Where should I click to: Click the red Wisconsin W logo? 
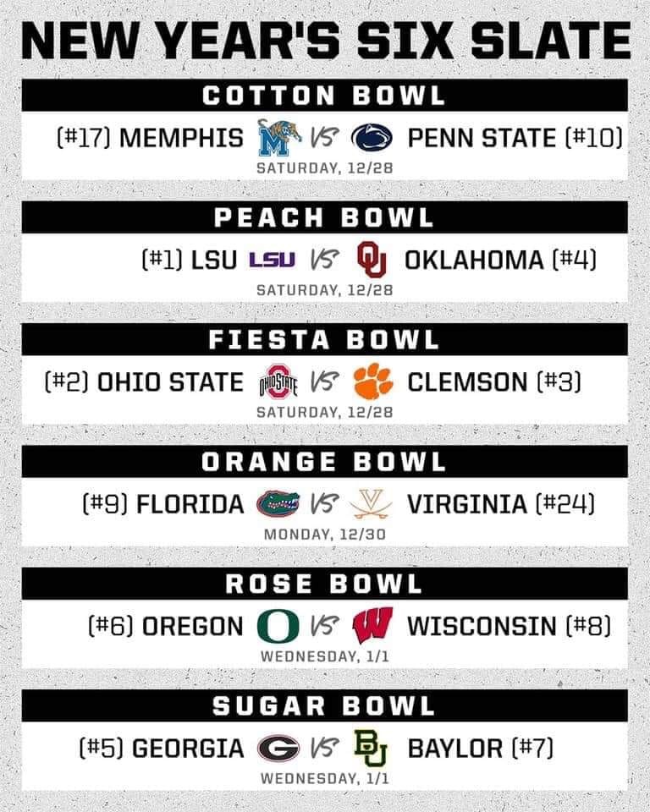pyautogui.click(x=372, y=626)
